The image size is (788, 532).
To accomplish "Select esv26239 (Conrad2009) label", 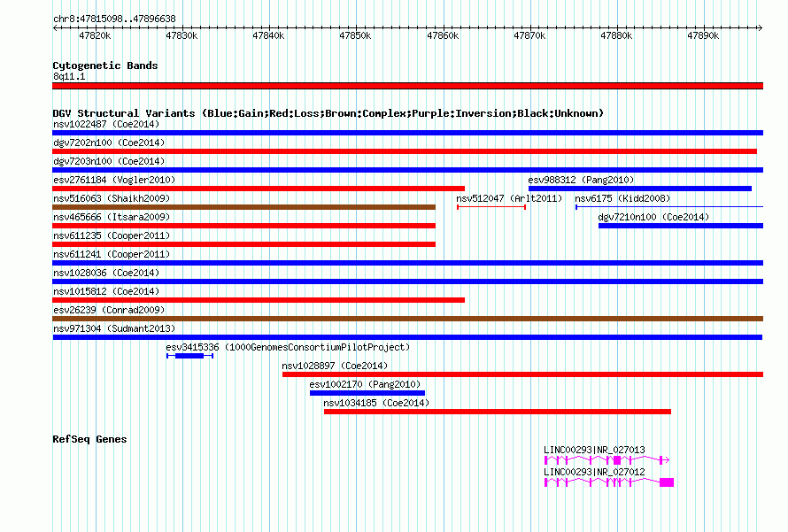I will pyautogui.click(x=109, y=310).
